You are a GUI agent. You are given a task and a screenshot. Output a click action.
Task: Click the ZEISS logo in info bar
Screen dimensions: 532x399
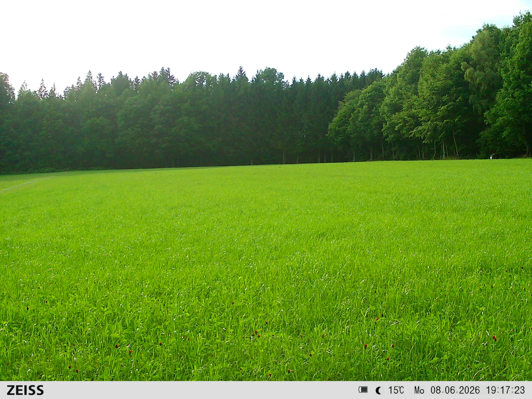click(x=25, y=390)
